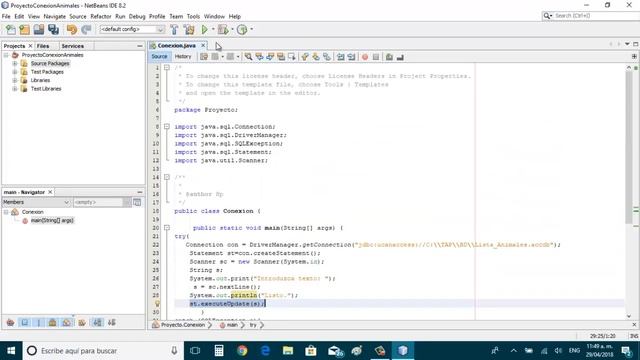Open the Debug menu
Screen dimensions: 640x360
(x=137, y=16)
